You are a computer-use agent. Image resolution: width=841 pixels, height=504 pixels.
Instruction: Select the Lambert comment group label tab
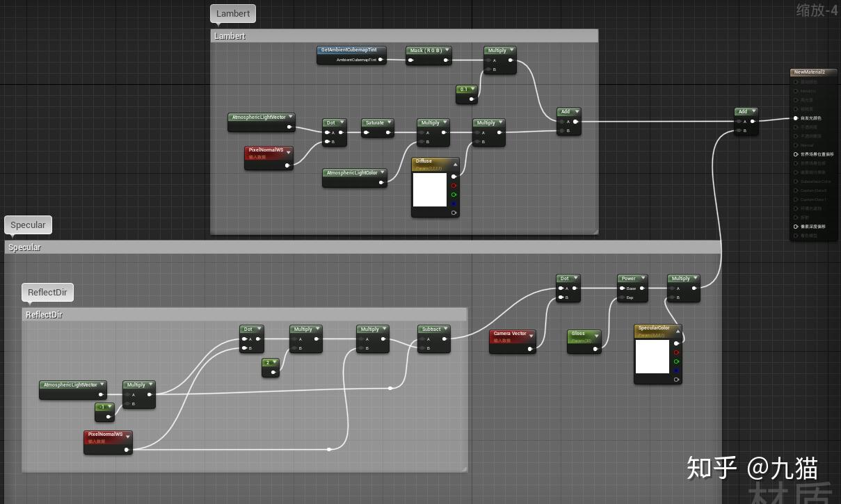(232, 13)
